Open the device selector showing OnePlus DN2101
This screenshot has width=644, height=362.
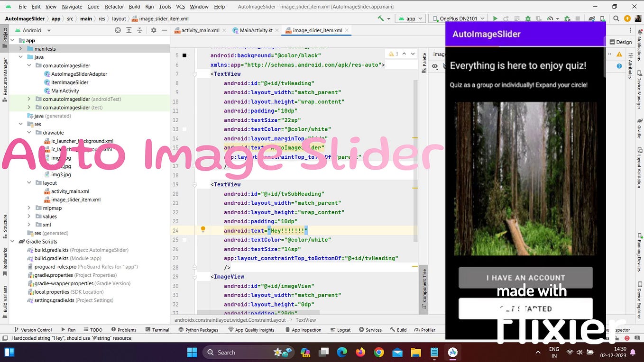tap(458, 18)
